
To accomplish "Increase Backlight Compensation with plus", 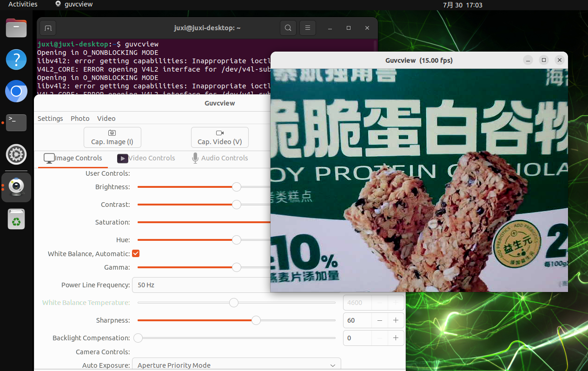I will pyautogui.click(x=396, y=338).
